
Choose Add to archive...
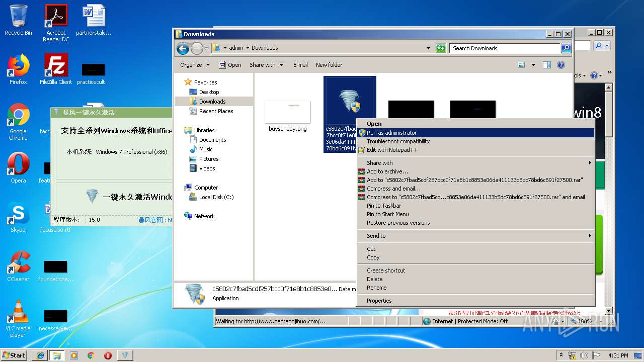[x=475, y=171]
